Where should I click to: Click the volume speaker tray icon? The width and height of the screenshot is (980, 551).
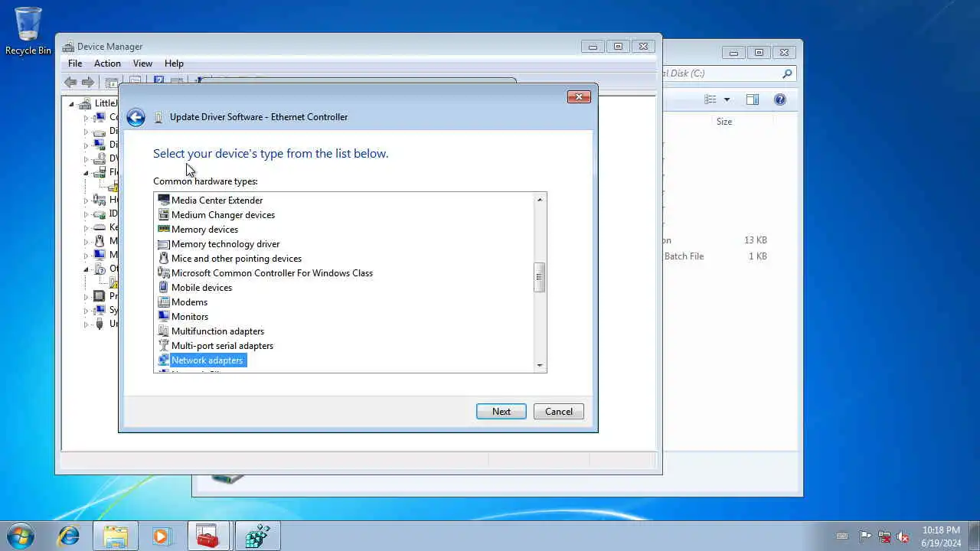(x=903, y=536)
